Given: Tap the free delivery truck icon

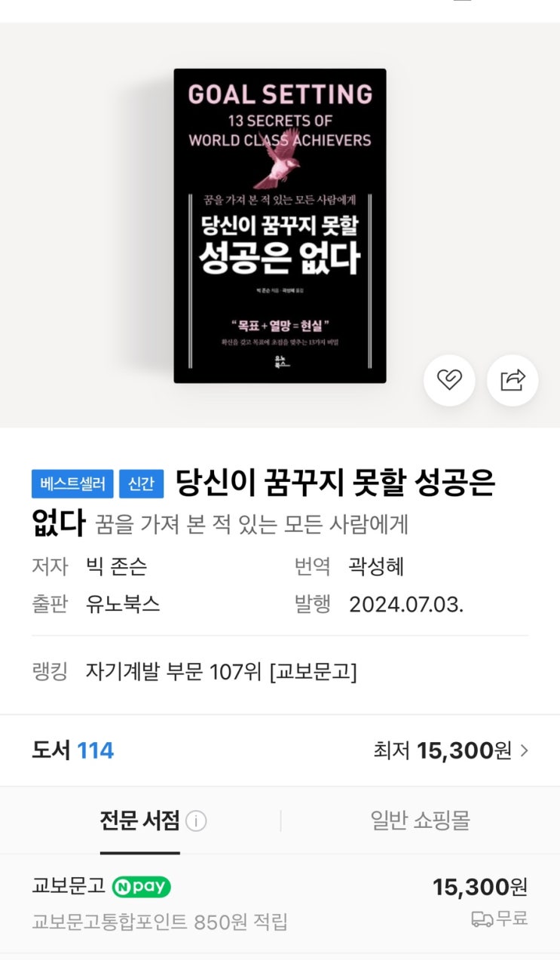Looking at the screenshot, I should click(482, 919).
